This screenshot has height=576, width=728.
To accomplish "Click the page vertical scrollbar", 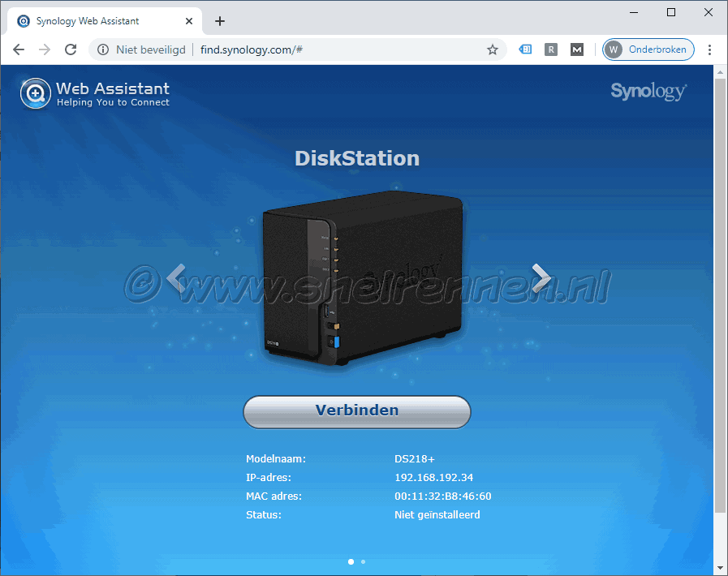I will [720, 294].
